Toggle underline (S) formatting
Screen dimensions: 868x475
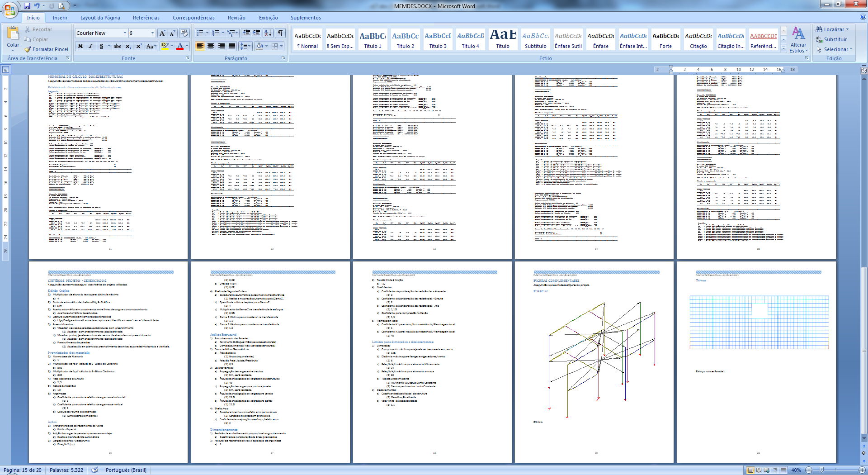(x=101, y=46)
